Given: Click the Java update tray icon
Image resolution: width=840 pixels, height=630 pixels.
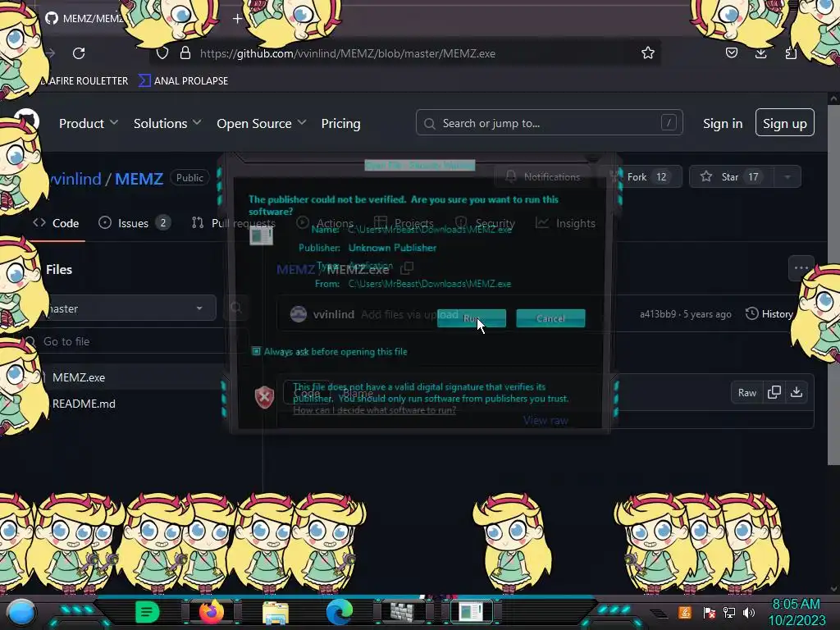Looking at the screenshot, I should (685, 612).
